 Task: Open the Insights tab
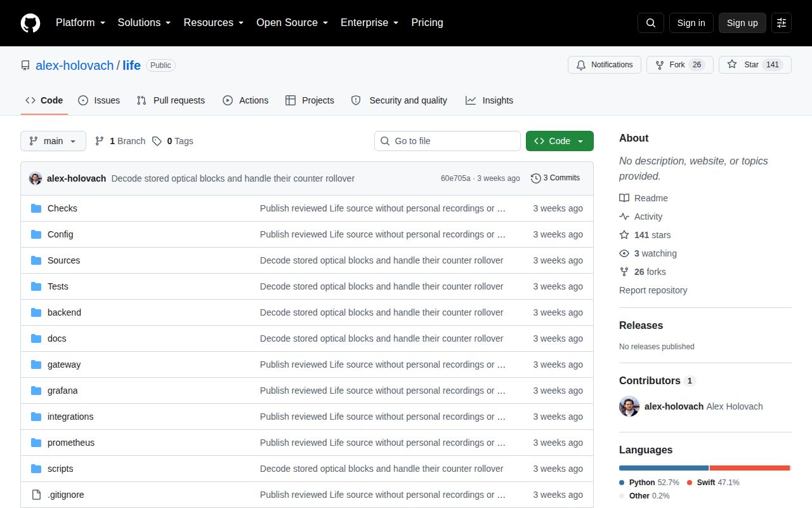[489, 100]
